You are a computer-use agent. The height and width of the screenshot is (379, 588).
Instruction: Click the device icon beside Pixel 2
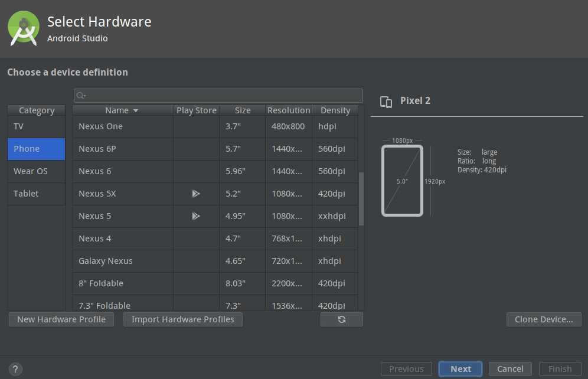pos(386,102)
